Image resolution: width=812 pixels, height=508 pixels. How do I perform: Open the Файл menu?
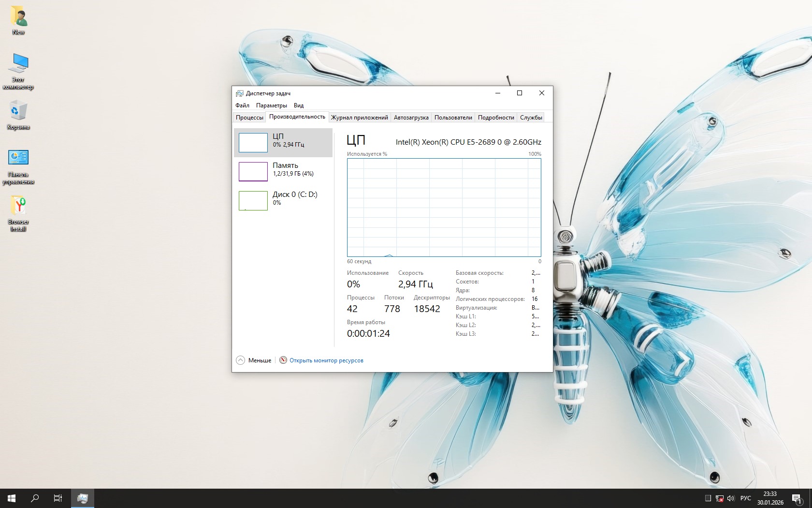tap(242, 105)
